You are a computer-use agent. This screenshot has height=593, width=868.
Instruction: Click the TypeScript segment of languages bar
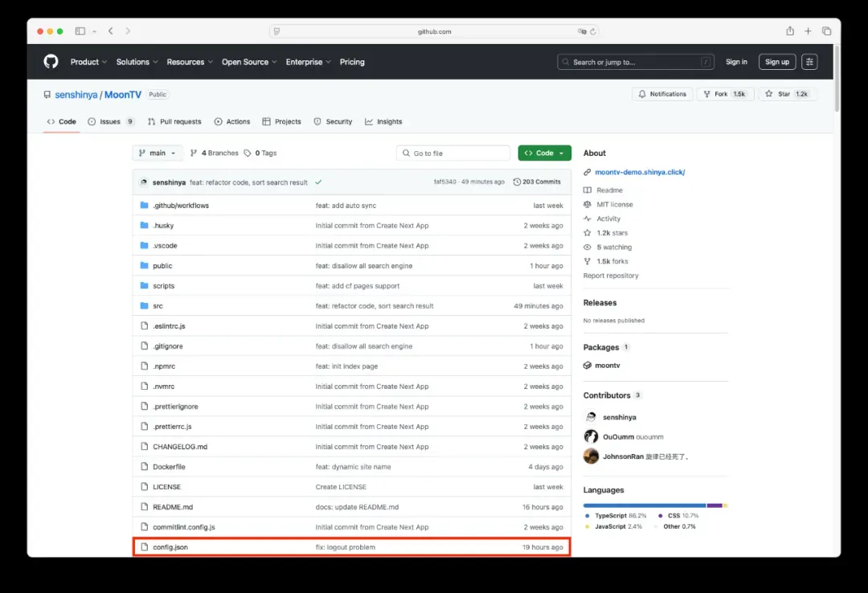[x=643, y=505]
